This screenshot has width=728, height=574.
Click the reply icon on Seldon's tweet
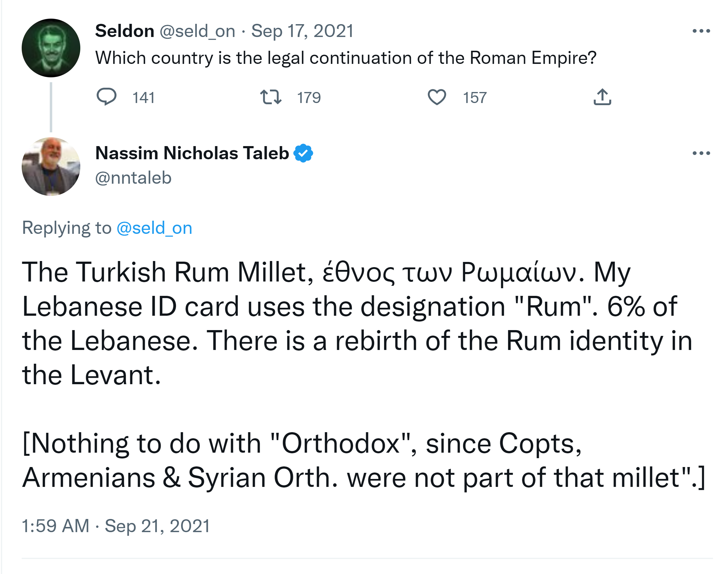[106, 97]
